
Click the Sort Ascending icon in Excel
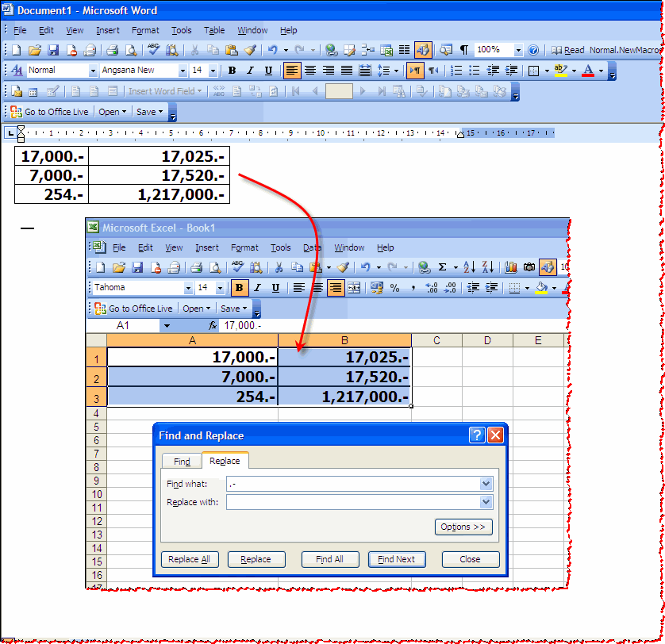click(x=469, y=267)
